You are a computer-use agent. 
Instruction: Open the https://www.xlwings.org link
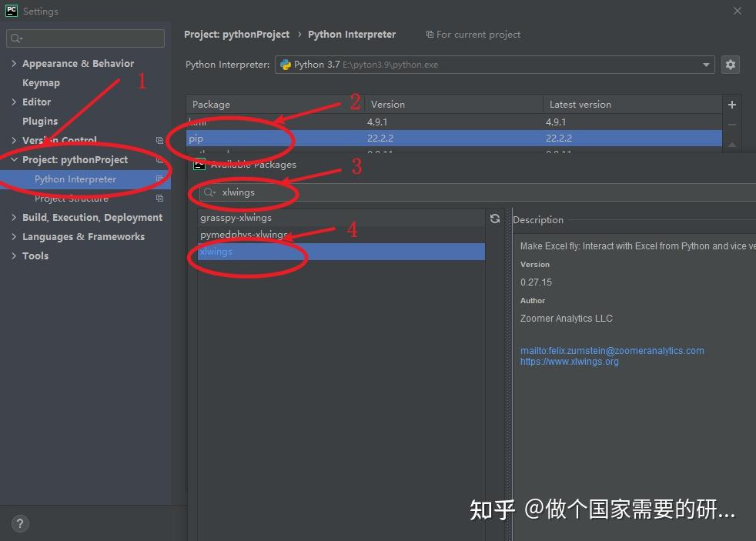click(x=569, y=362)
